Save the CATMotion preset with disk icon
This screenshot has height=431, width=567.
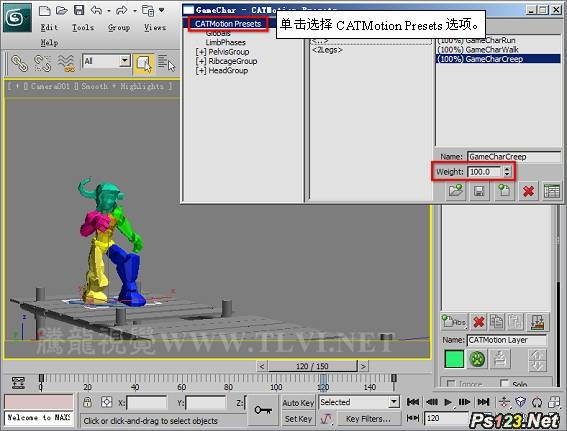click(x=479, y=191)
